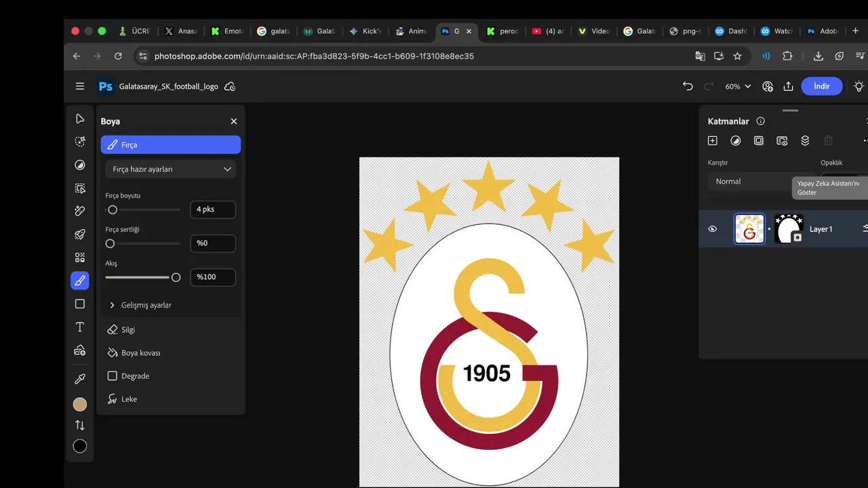868x488 pixels.
Task: Switch to the Dashboard browser tab
Action: point(730,31)
